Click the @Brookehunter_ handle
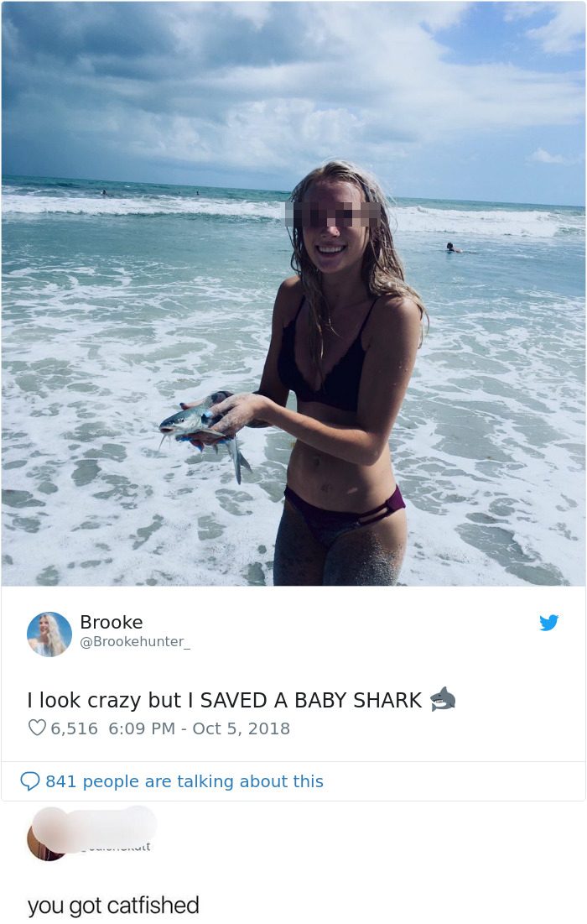Image resolution: width=587 pixels, height=924 pixels. click(x=135, y=642)
